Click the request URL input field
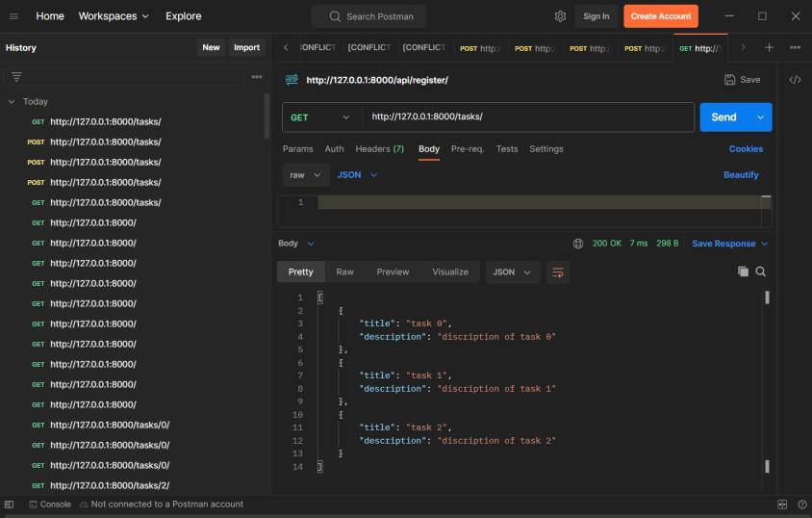This screenshot has height=518, width=812. coord(527,117)
